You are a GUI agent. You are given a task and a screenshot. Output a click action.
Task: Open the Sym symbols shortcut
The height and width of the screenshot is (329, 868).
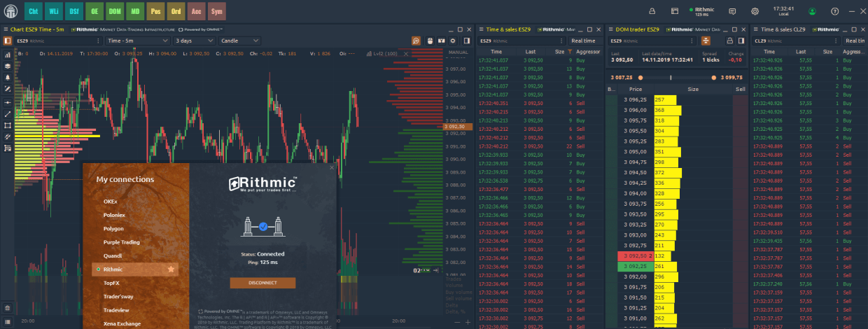click(x=217, y=11)
